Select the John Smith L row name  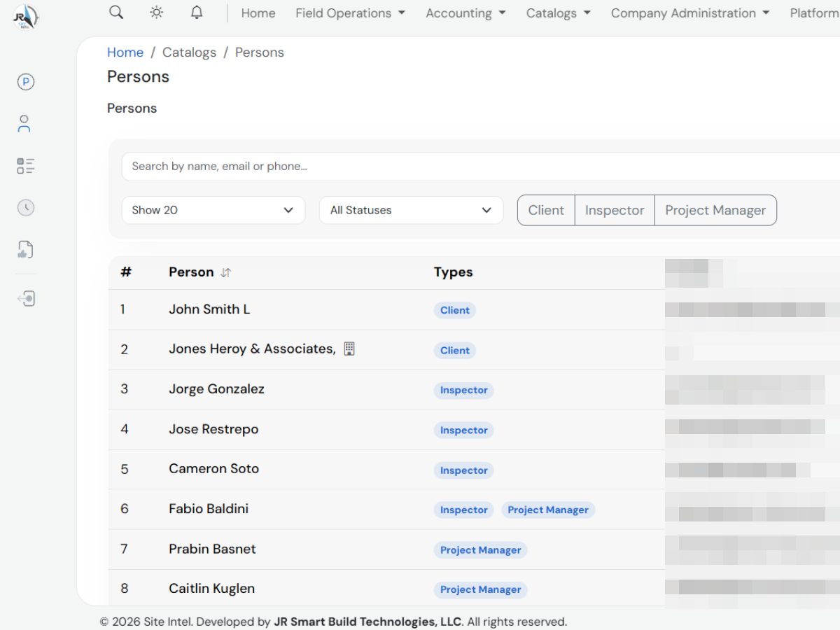point(209,309)
